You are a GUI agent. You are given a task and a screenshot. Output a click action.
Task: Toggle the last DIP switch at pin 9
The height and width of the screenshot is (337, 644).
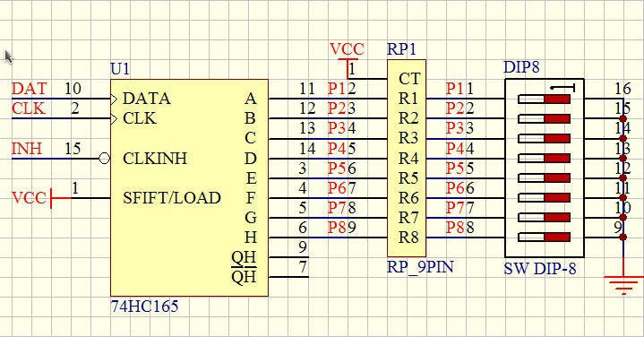[x=545, y=238]
